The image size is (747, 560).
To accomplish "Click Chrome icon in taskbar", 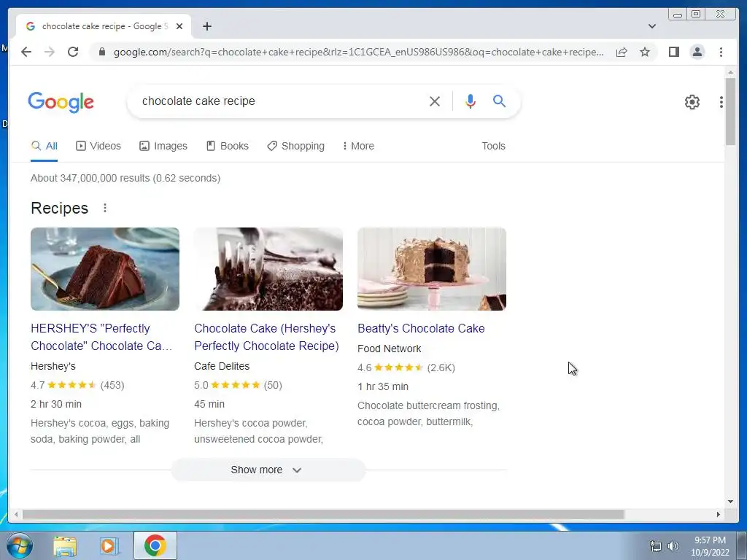I will 155,545.
